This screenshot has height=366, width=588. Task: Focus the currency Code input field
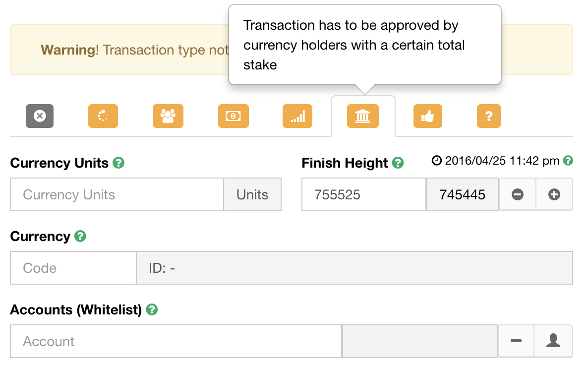[73, 268]
